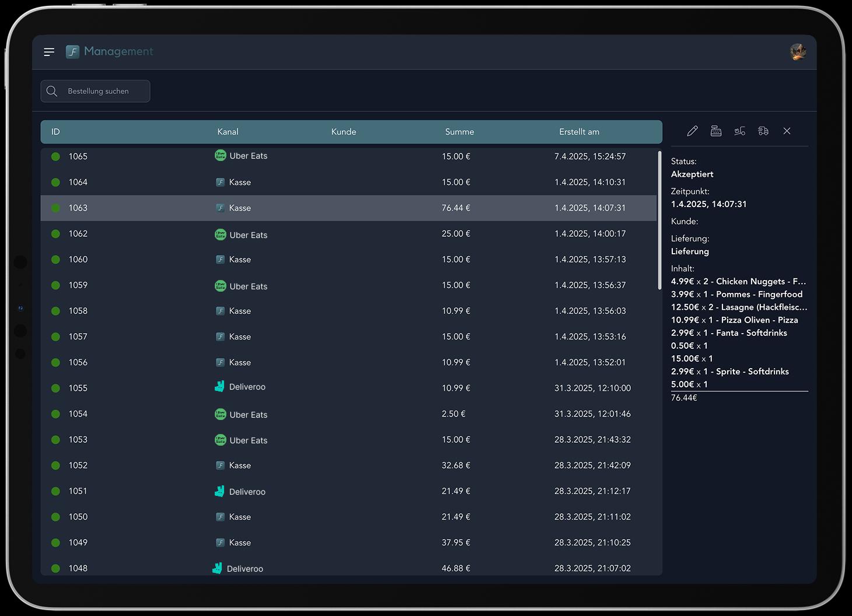Click the Deliveroo icon of order 1048
Screen dimensions: 852x616
218,568
